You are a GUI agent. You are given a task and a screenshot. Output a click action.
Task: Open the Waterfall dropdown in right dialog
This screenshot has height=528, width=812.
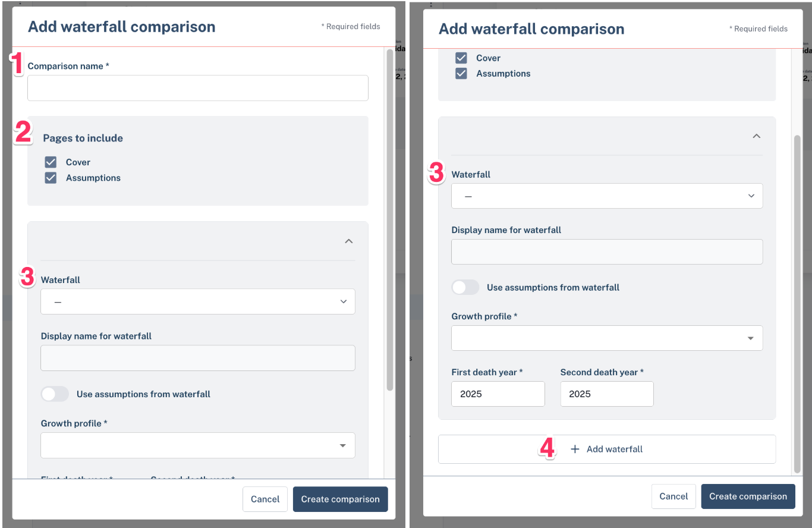(x=607, y=196)
